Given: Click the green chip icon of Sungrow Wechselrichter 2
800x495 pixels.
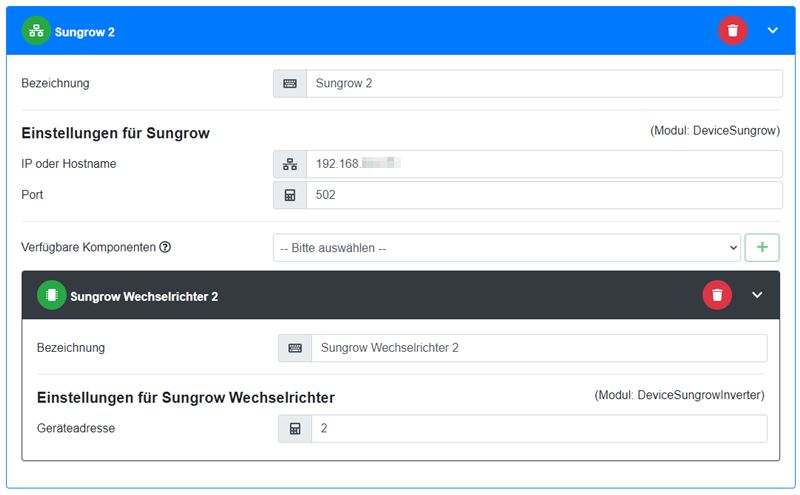Looking at the screenshot, I should tap(52, 295).
